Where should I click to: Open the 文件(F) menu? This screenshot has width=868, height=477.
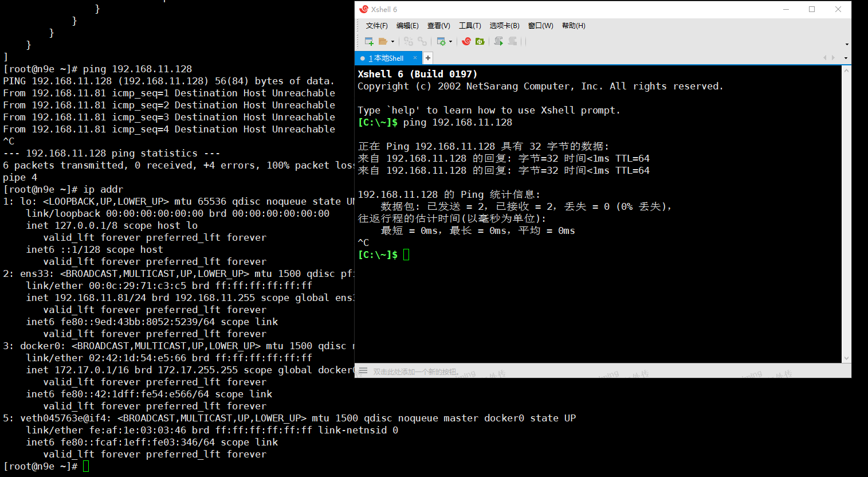pos(377,26)
